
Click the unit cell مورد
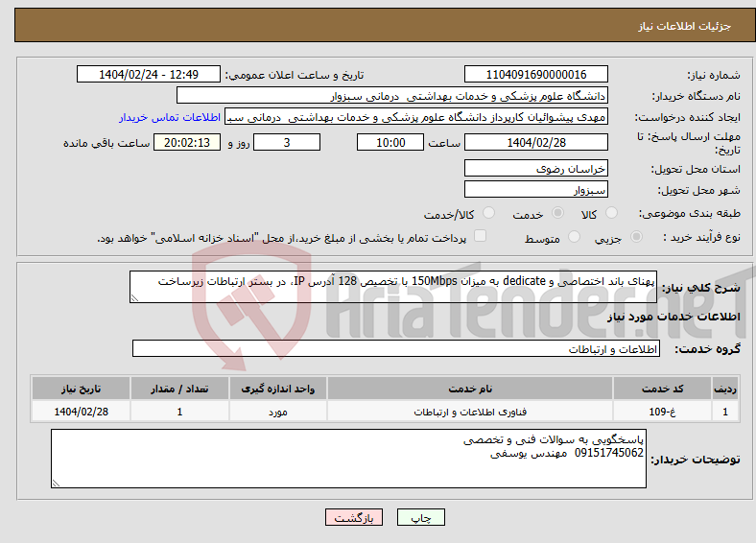[x=278, y=412]
